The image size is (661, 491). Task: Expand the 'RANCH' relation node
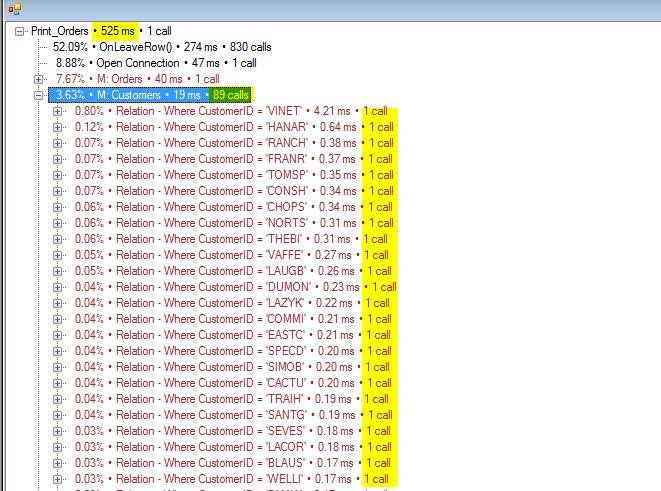pyautogui.click(x=57, y=143)
